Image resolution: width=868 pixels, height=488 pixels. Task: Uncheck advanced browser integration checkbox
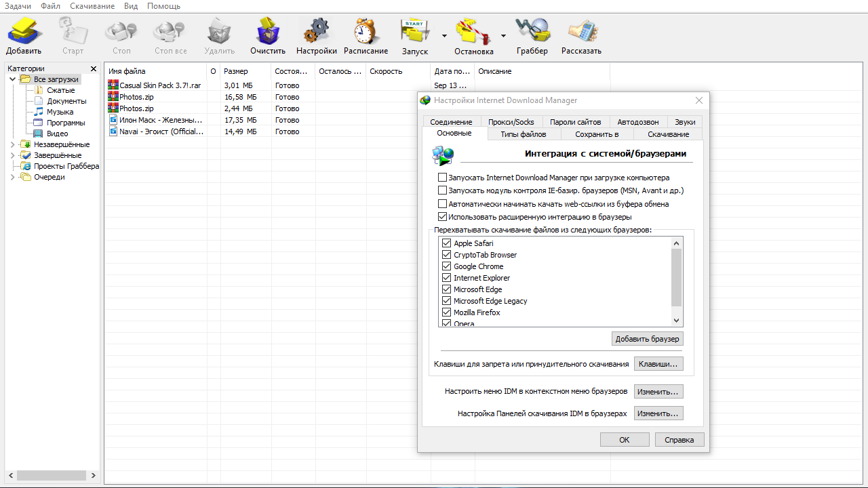click(x=443, y=217)
